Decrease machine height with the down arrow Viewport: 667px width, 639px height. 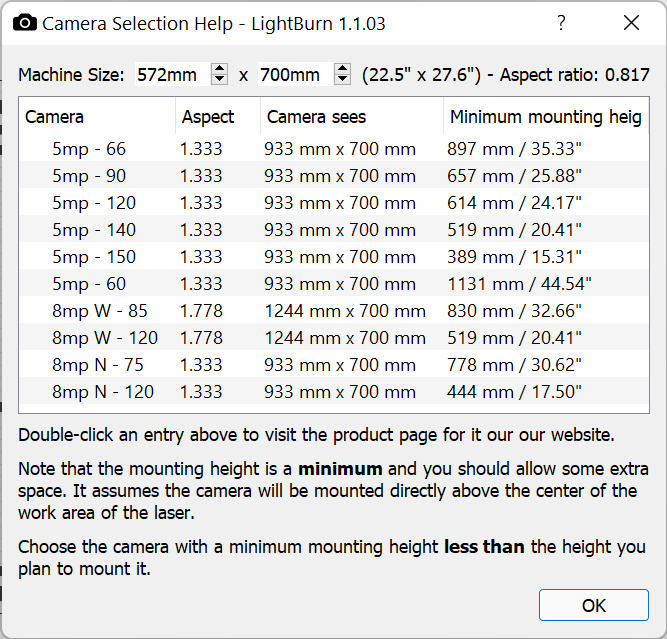point(342,80)
